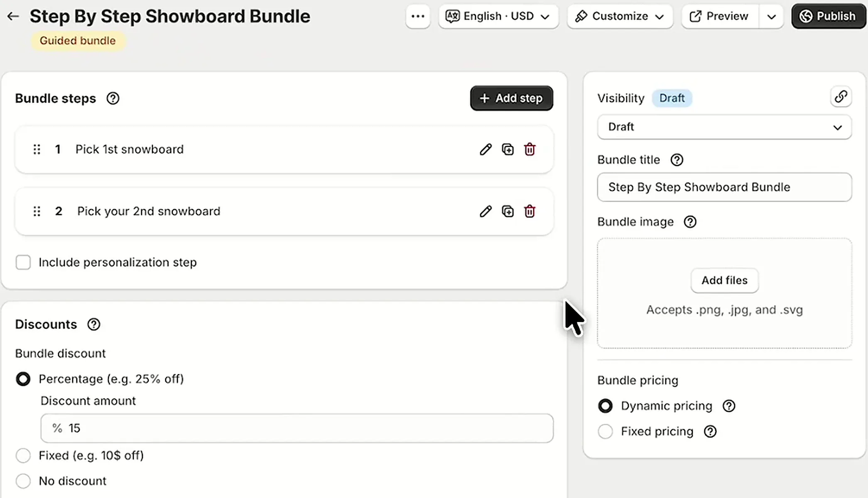Screen dimensions: 868x498
Task: Expand the Customize dropdown
Action: pos(620,16)
